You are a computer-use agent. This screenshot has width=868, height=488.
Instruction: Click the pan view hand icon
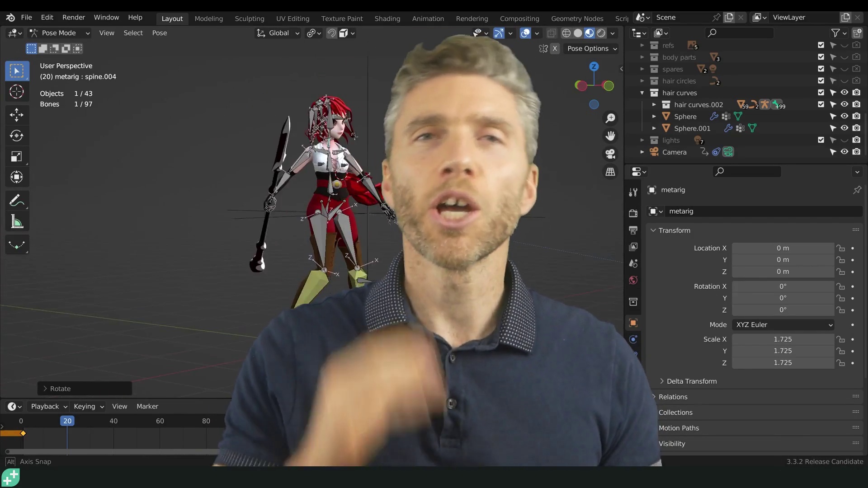coord(610,136)
